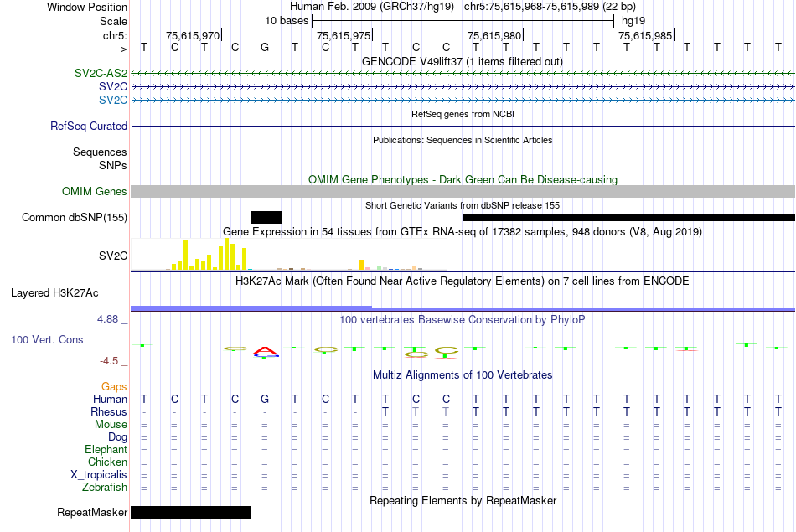The height and width of the screenshot is (532, 796).
Task: Click the green SV2C-AS2 transcript arrow line
Action: click(x=463, y=74)
